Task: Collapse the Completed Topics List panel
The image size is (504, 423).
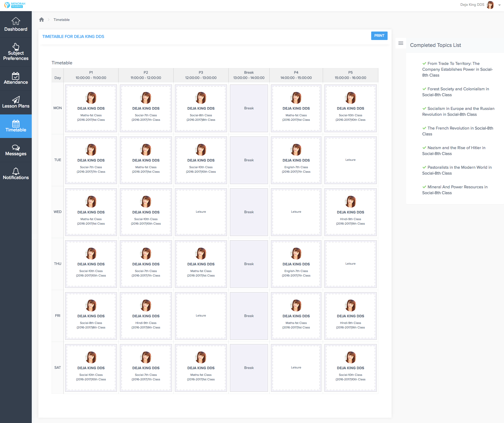Action: (x=401, y=43)
